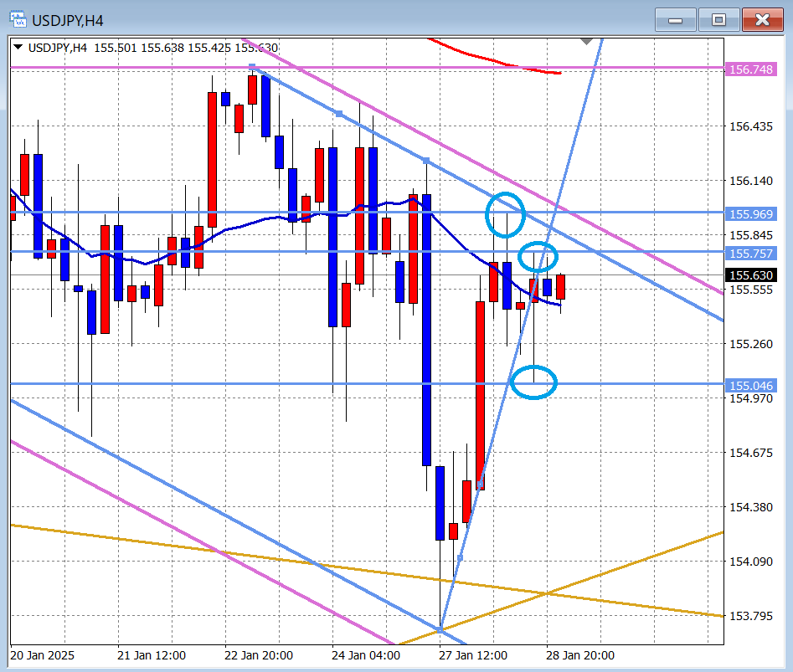This screenshot has width=793, height=672.
Task: Click the 155.046 support line price label
Action: (751, 386)
